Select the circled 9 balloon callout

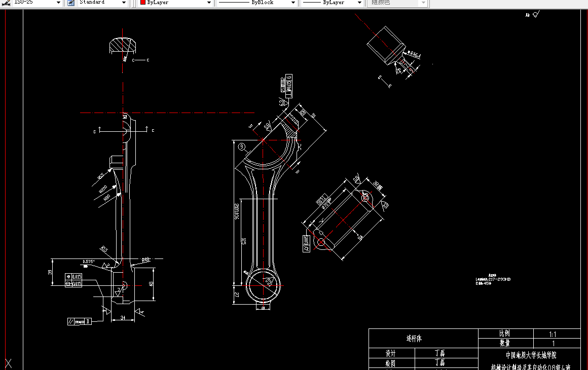point(242,146)
